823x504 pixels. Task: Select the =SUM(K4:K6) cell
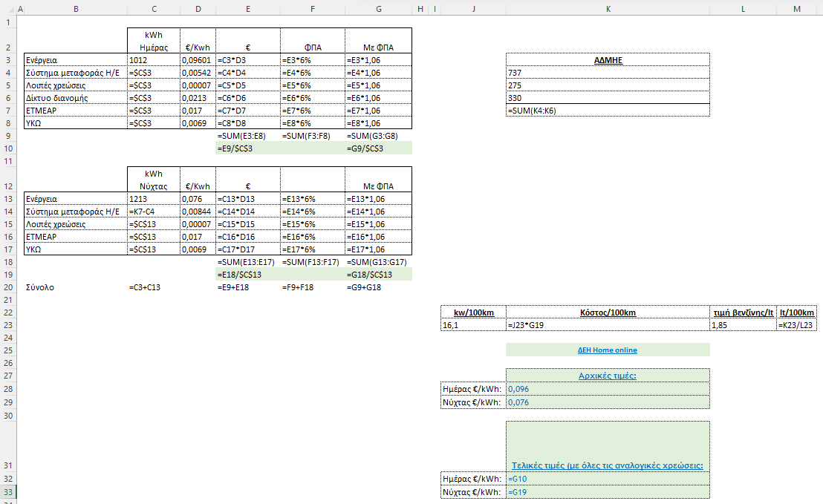tap(608, 111)
